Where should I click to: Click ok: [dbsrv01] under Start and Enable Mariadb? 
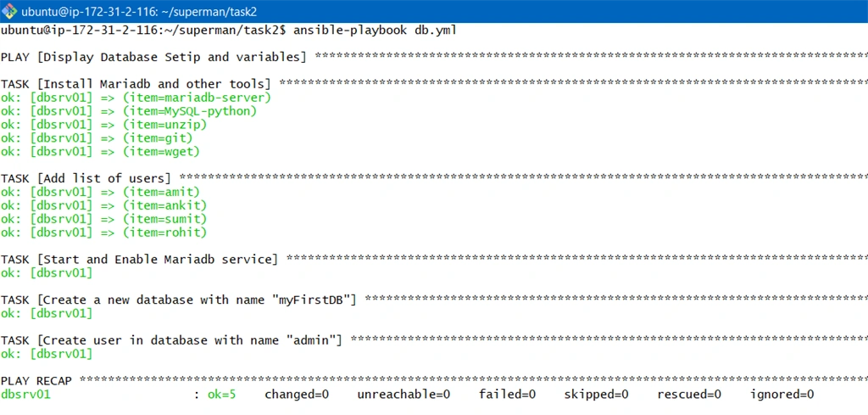[47, 273]
